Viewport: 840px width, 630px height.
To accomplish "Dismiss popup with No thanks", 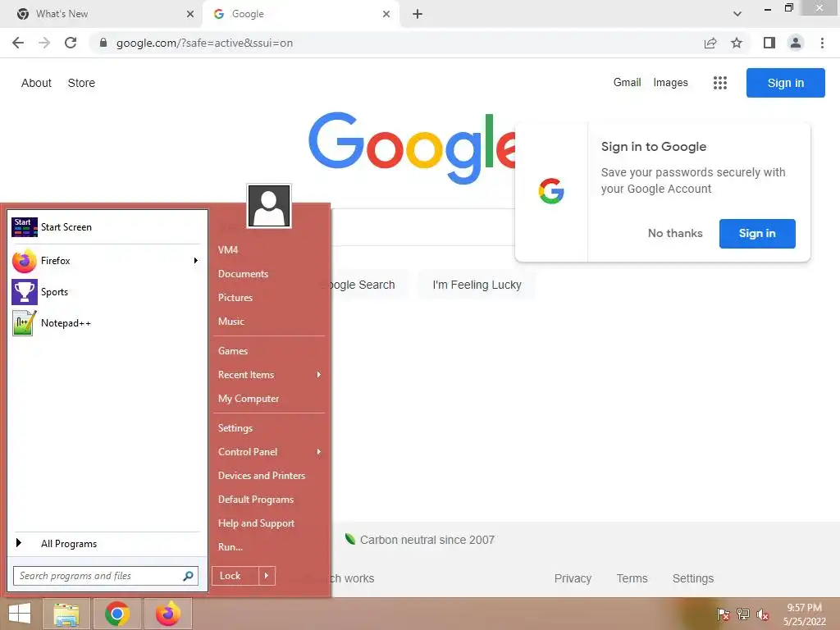I will (675, 234).
